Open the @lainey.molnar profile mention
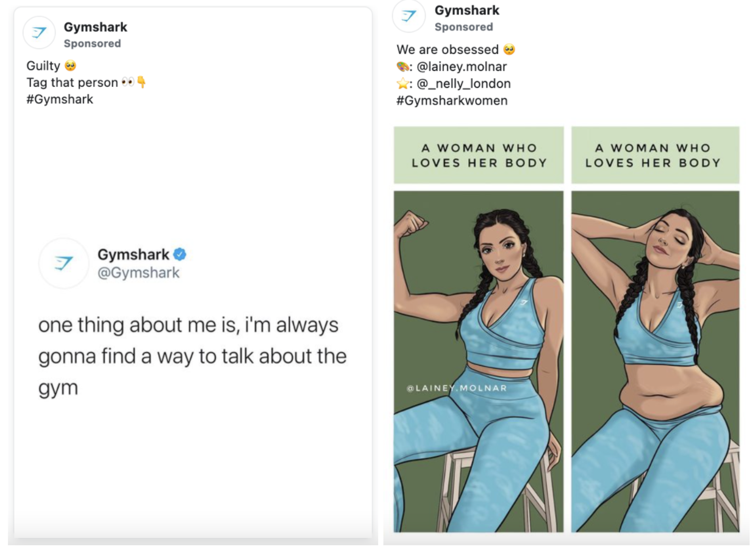 point(462,66)
